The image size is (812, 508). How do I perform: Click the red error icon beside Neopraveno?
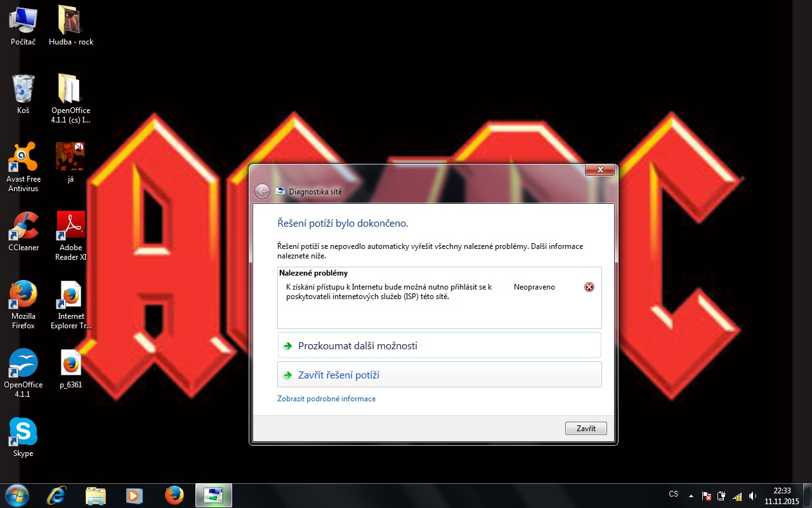[589, 287]
